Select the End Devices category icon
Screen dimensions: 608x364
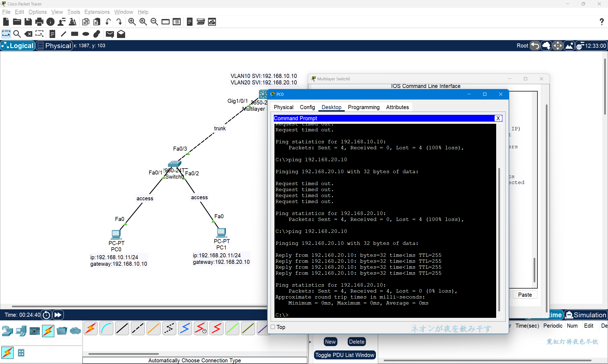click(x=21, y=331)
